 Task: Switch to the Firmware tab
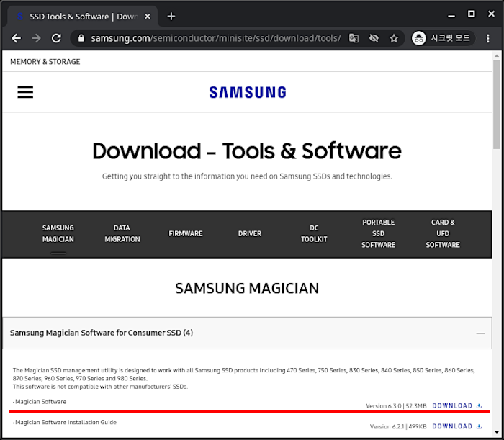[186, 233]
